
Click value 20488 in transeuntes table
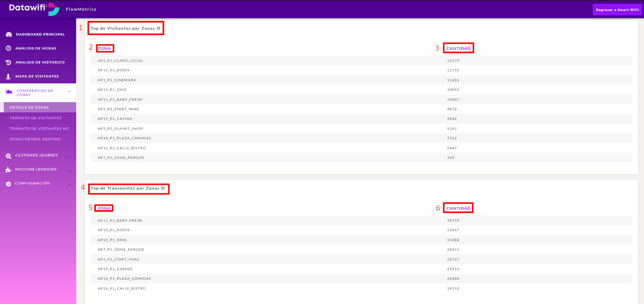coord(453,279)
